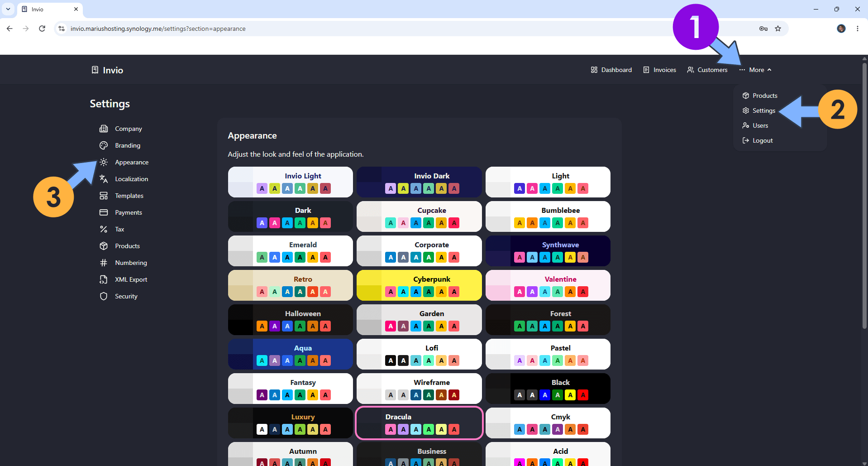The height and width of the screenshot is (466, 868).
Task: Open browser password key icon
Action: click(763, 29)
